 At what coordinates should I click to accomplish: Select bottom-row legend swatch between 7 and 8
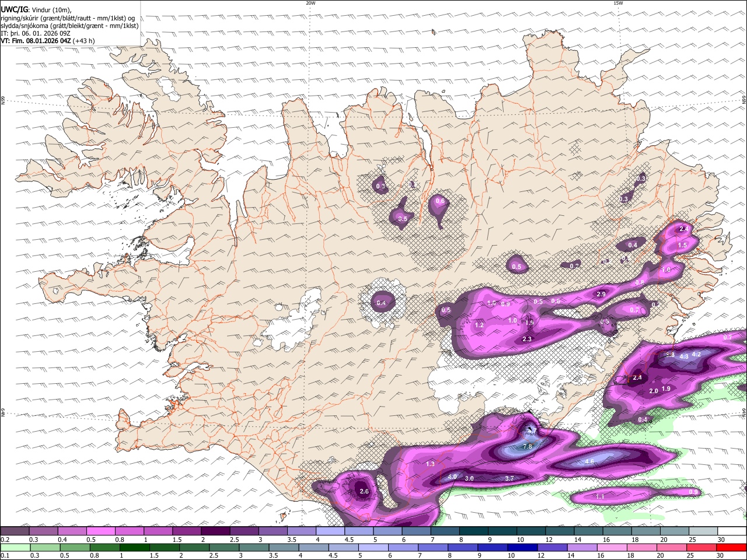[x=433, y=548]
